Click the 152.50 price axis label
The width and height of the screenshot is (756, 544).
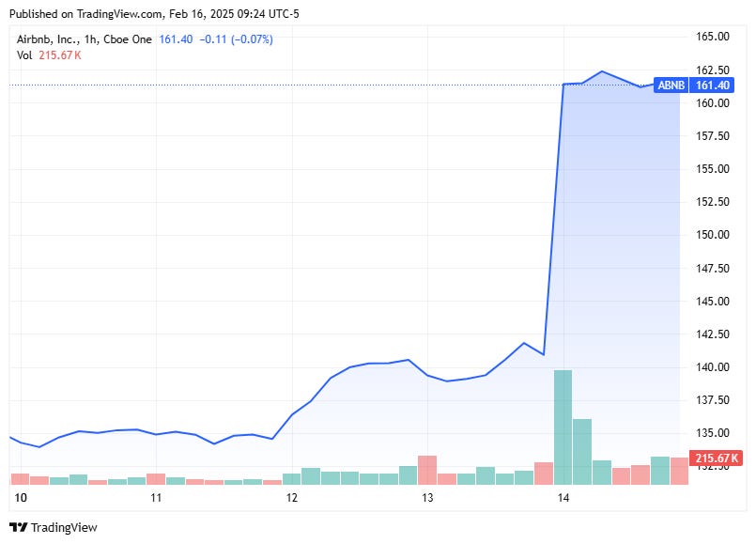712,202
